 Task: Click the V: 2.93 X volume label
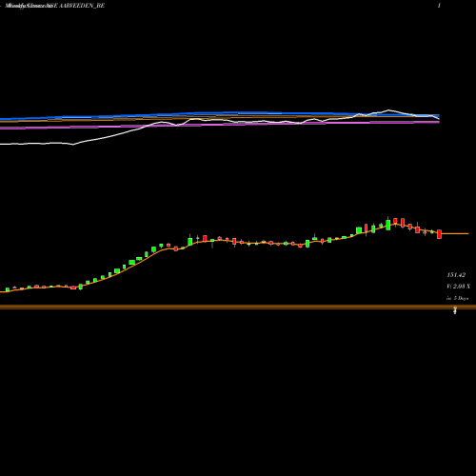(x=458, y=287)
